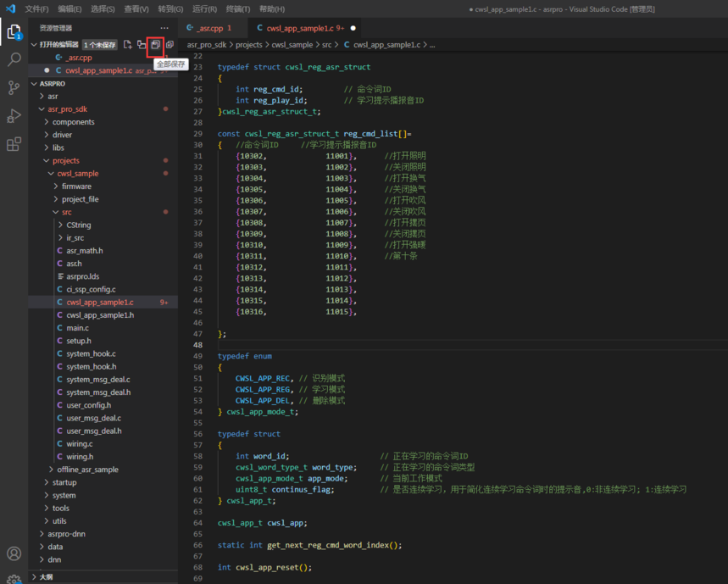Expand the asrpro-dnn folder

click(x=42, y=534)
